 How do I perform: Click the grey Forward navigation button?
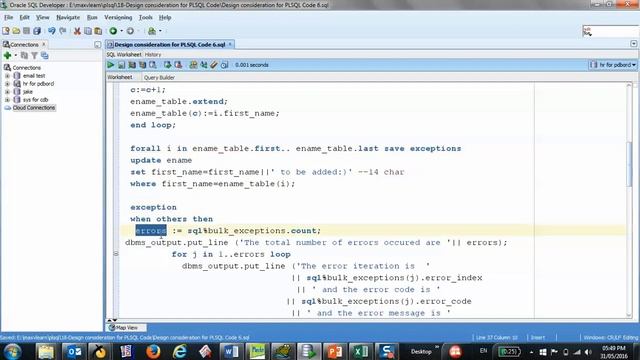click(130, 31)
